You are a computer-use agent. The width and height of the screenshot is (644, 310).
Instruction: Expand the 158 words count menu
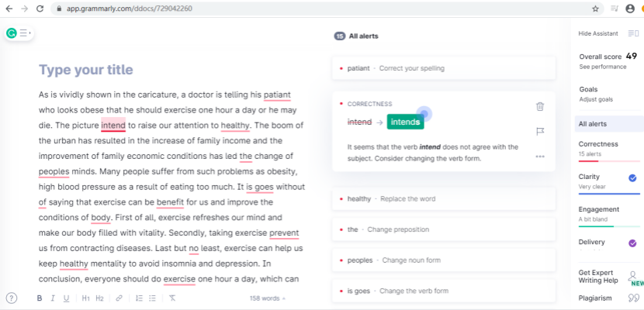coord(268,298)
